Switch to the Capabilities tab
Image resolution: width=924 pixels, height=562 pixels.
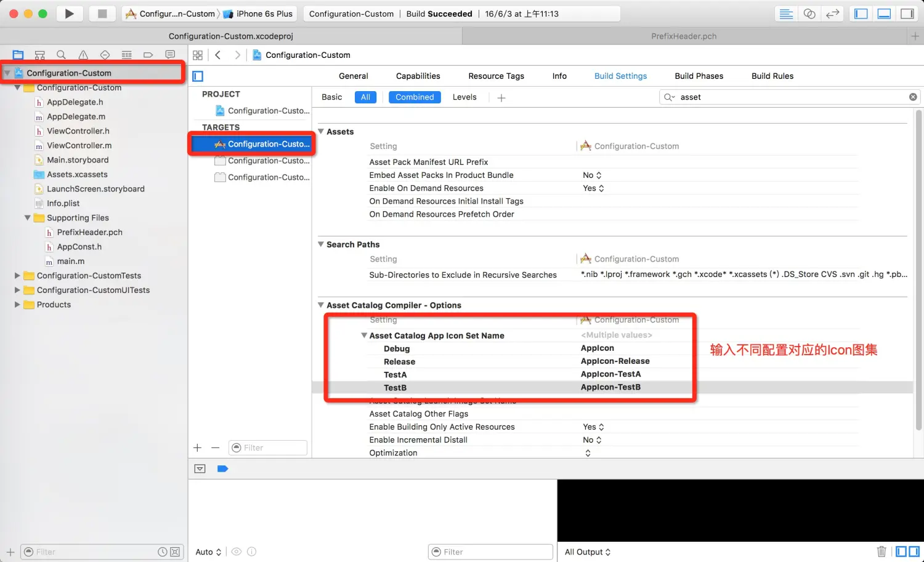click(x=418, y=76)
